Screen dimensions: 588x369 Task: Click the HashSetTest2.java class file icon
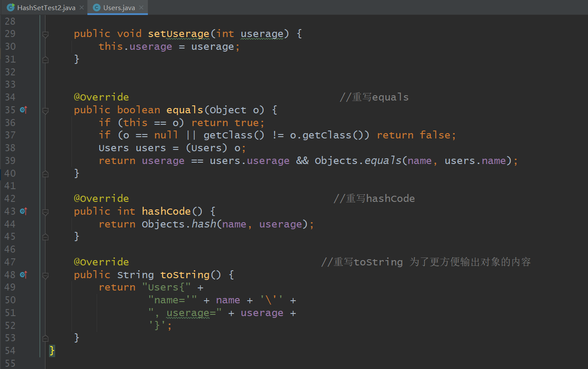pyautogui.click(x=11, y=7)
